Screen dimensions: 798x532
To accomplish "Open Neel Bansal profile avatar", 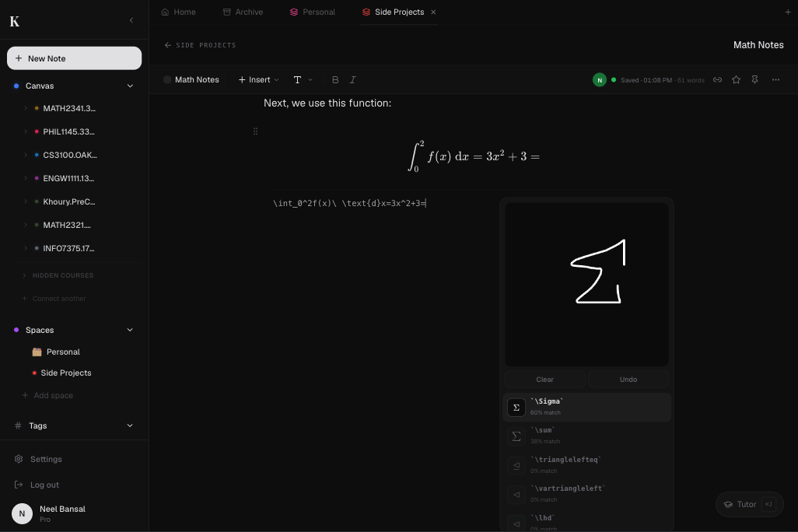I will [x=22, y=513].
